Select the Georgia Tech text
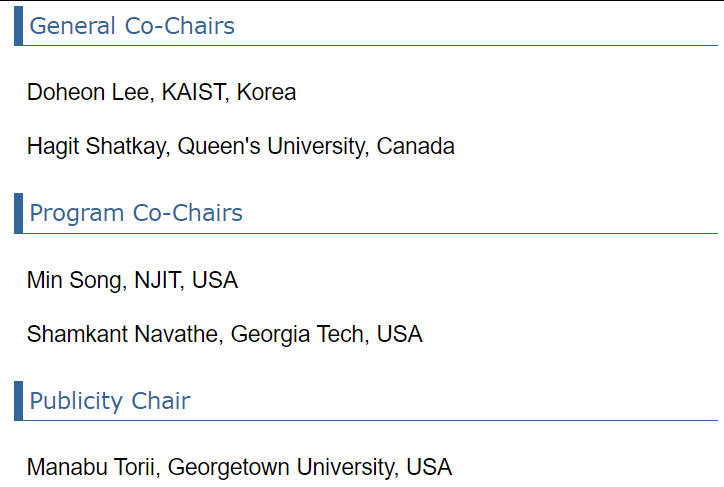The width and height of the screenshot is (724, 487). pyautogui.click(x=298, y=334)
